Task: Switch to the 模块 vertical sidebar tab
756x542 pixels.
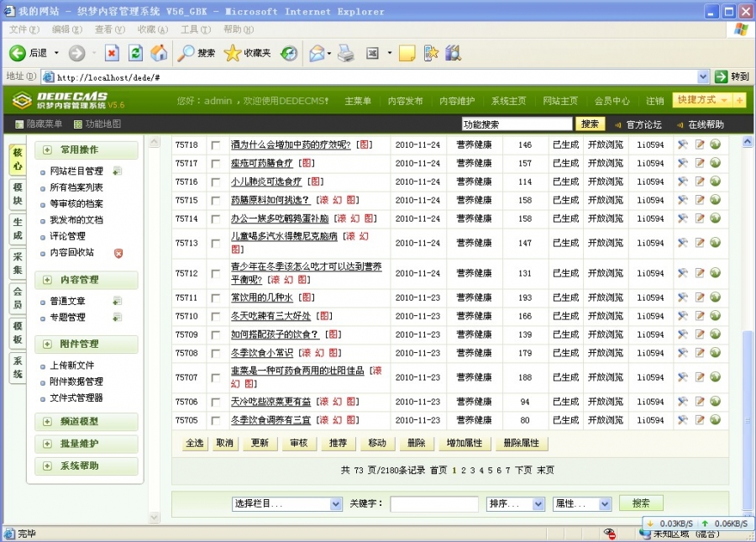Action: pos(17,195)
